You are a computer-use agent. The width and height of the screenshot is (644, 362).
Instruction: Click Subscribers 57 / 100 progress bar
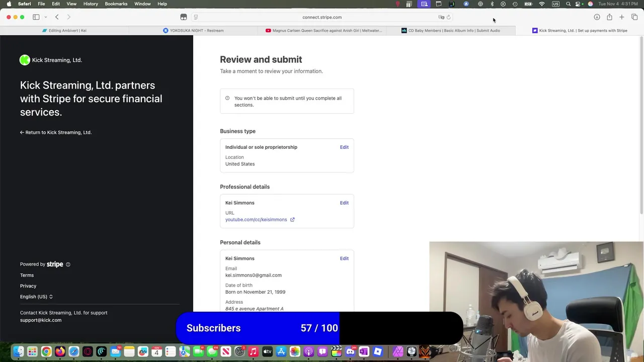[x=319, y=328]
